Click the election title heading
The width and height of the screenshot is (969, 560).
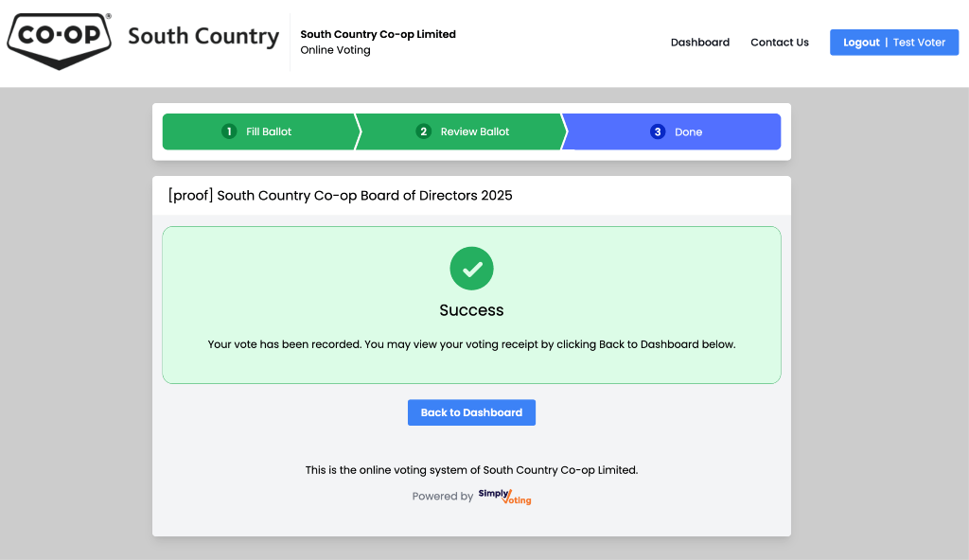coord(340,196)
